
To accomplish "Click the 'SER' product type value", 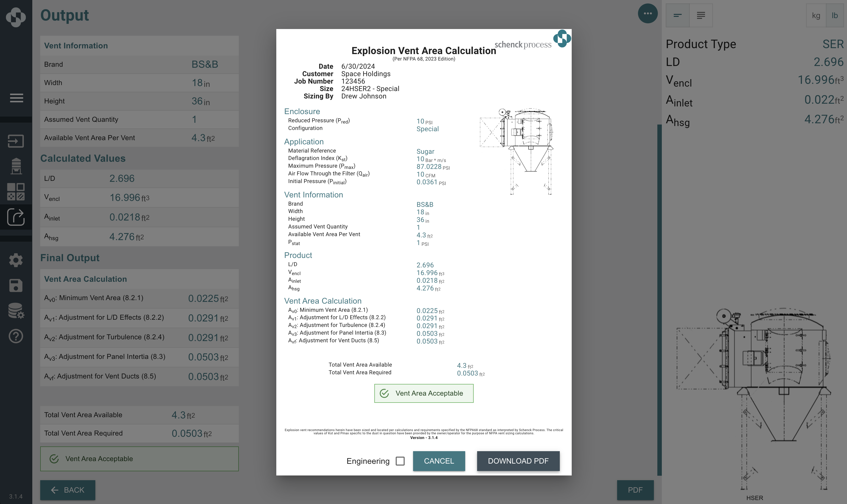I will tap(833, 44).
